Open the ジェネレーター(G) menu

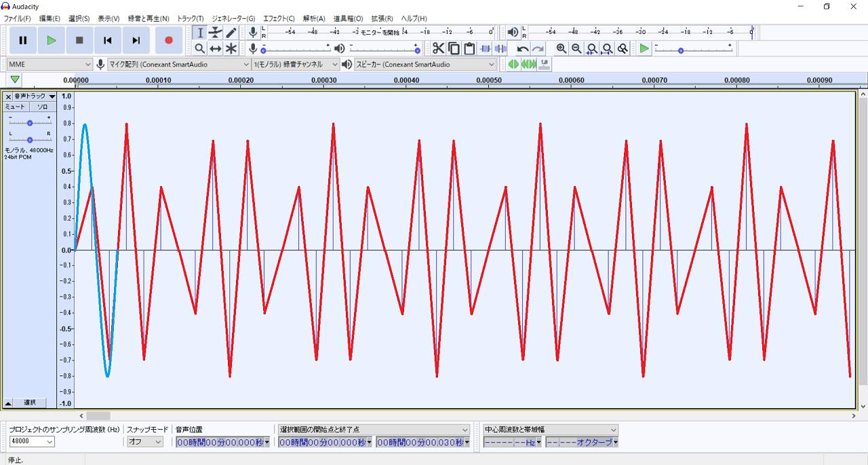point(233,18)
